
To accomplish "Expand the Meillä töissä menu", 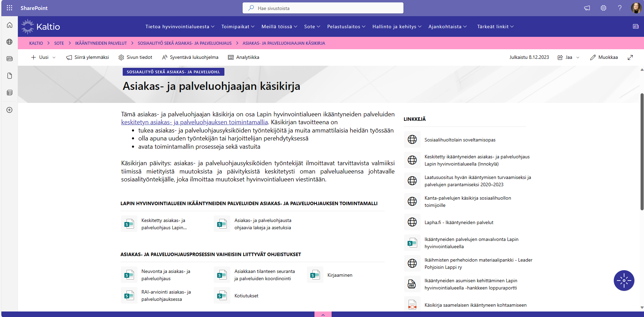I will 279,27.
